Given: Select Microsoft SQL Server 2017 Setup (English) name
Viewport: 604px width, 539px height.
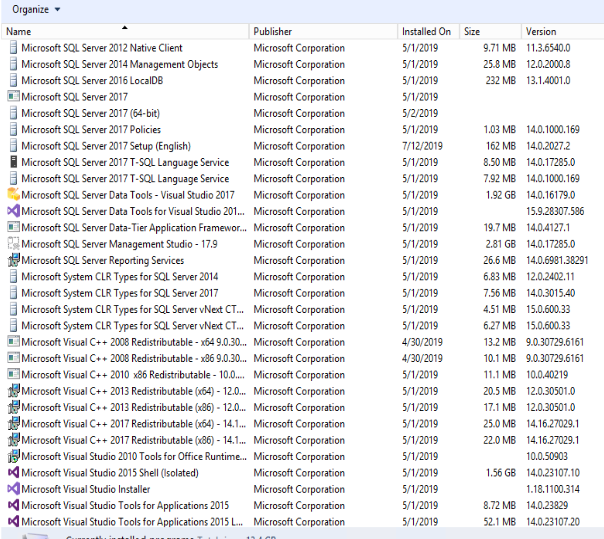Looking at the screenshot, I should coord(106,146).
